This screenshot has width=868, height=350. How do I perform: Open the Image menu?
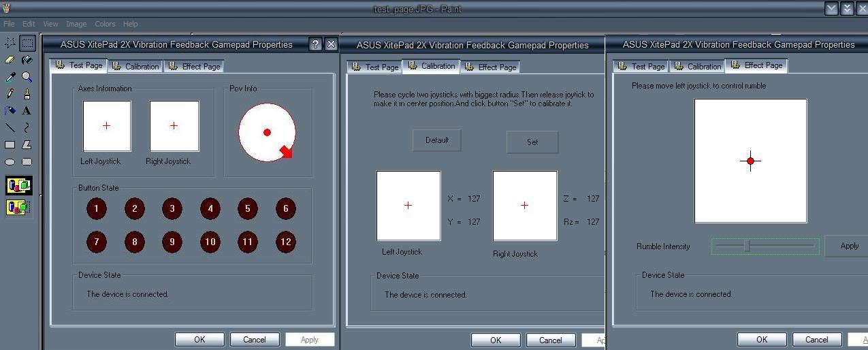click(76, 24)
